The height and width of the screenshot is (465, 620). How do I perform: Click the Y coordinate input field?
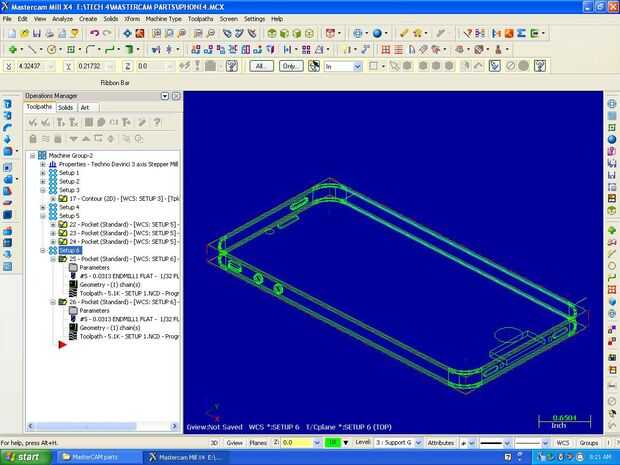pyautogui.click(x=95, y=66)
